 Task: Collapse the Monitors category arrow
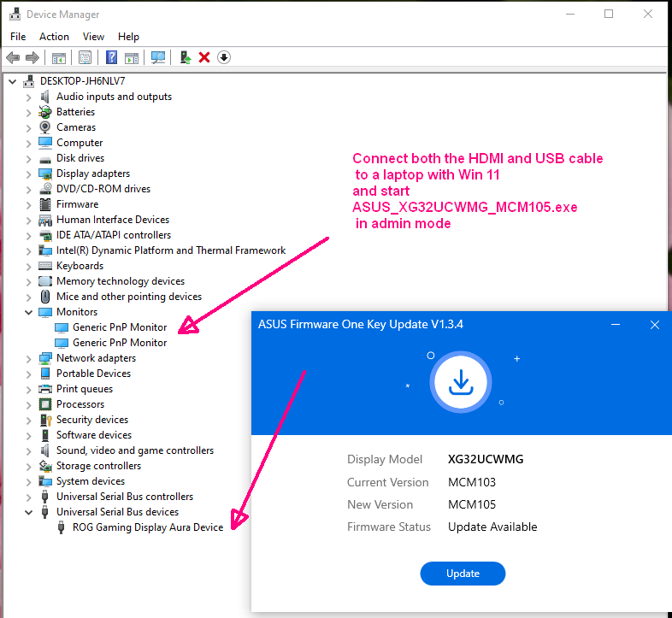[28, 312]
